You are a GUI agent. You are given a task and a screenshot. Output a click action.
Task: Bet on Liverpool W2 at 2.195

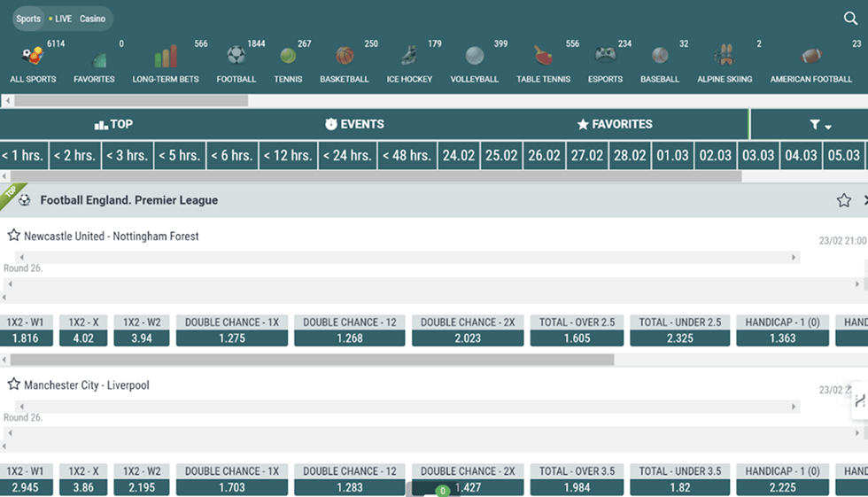tap(142, 479)
